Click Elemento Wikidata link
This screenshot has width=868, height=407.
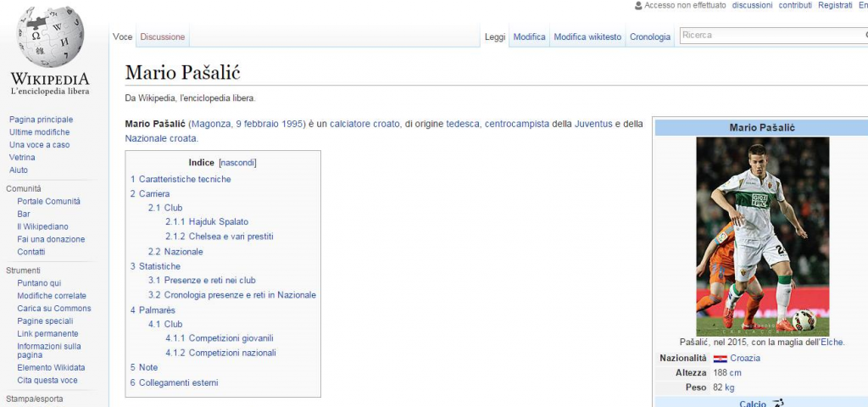[51, 368]
